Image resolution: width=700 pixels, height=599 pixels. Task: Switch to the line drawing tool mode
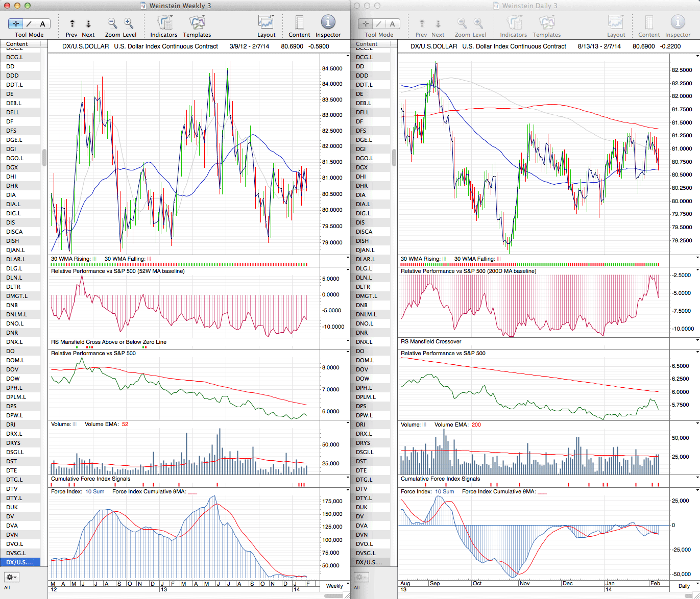pos(29,23)
